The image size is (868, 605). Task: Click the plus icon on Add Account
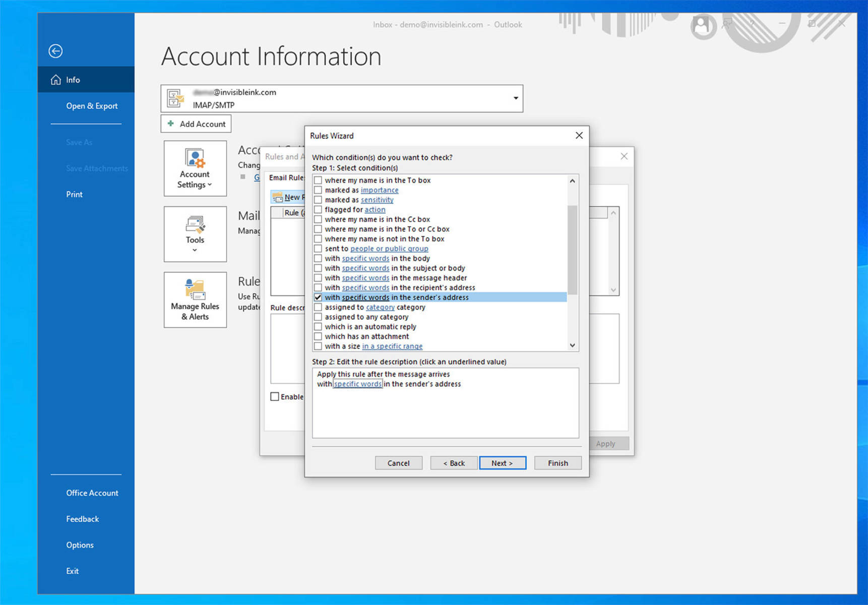tap(171, 124)
